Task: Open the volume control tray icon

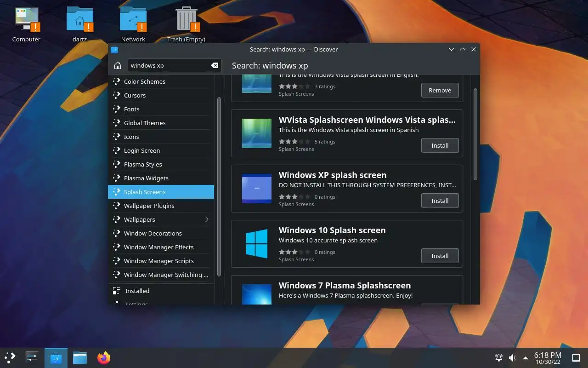Action: (x=512, y=357)
